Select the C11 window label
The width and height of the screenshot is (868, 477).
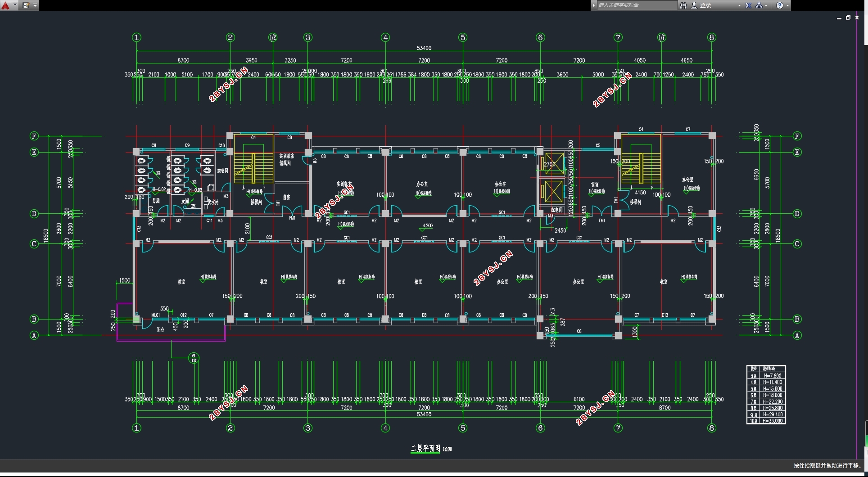(209, 220)
